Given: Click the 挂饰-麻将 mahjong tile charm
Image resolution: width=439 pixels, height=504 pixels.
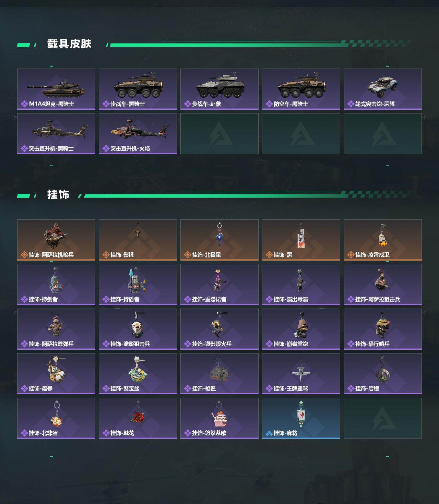Looking at the screenshot, I should click(x=301, y=418).
